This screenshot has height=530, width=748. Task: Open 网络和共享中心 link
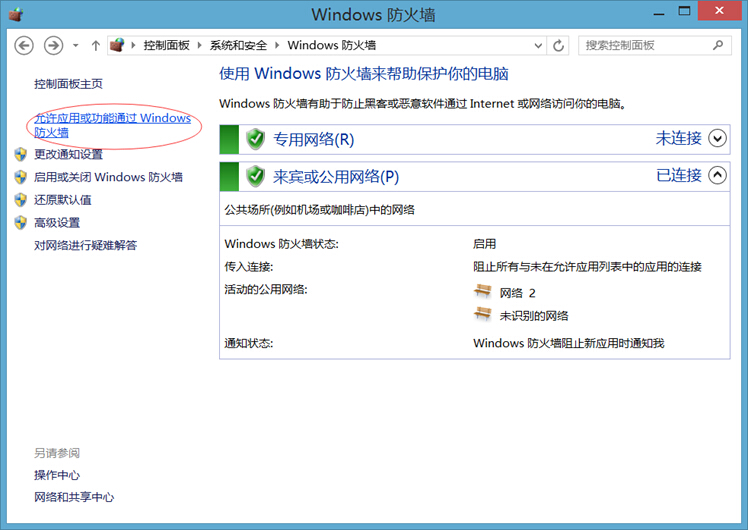pyautogui.click(x=74, y=497)
